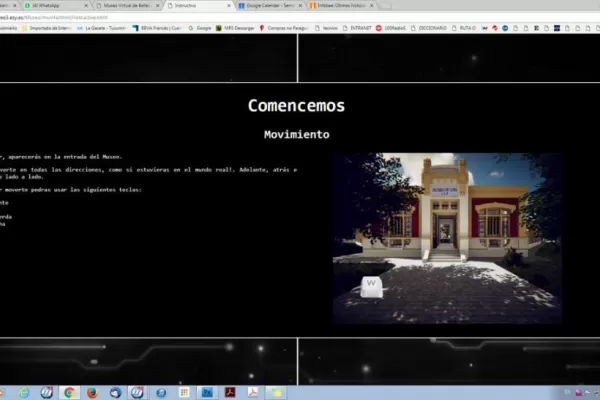Select the Instructivo tab
This screenshot has height=400, width=600.
pyautogui.click(x=198, y=6)
